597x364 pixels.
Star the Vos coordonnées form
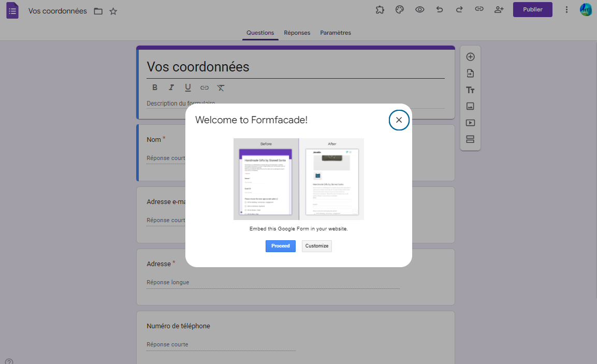[x=113, y=11]
